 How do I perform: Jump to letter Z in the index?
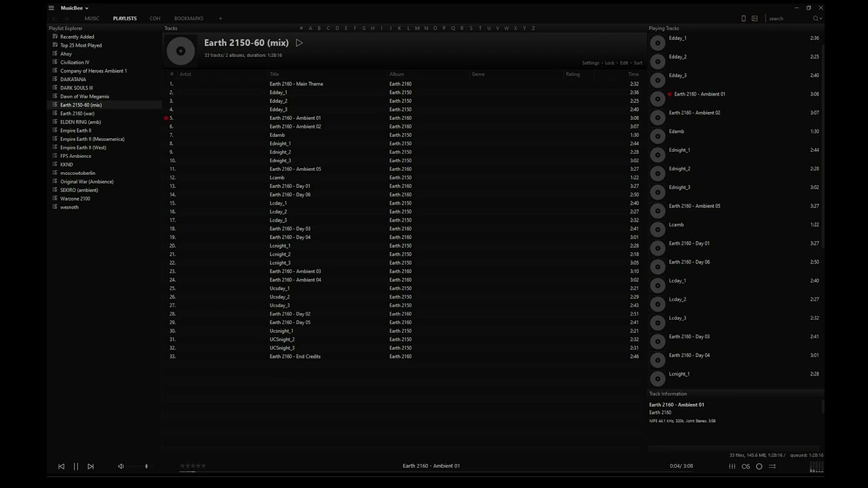point(533,28)
